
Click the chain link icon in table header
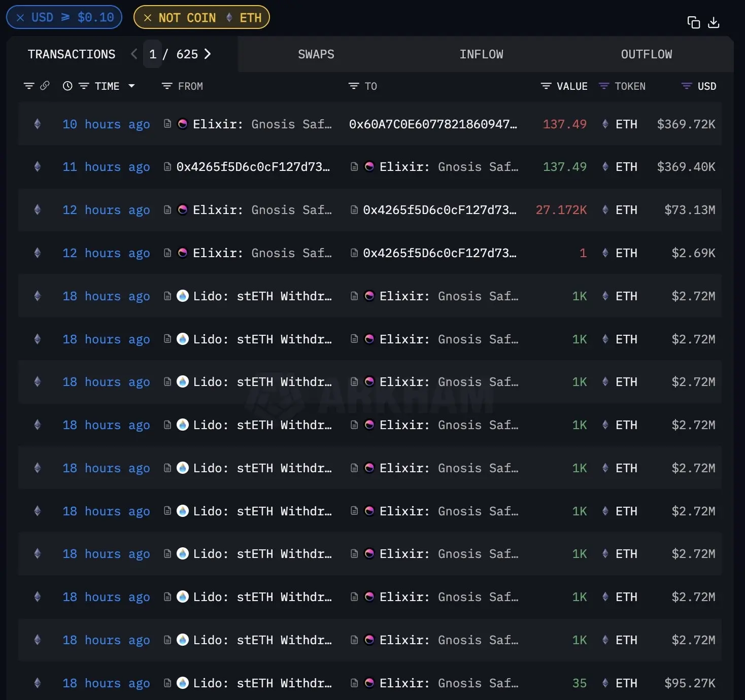(45, 86)
